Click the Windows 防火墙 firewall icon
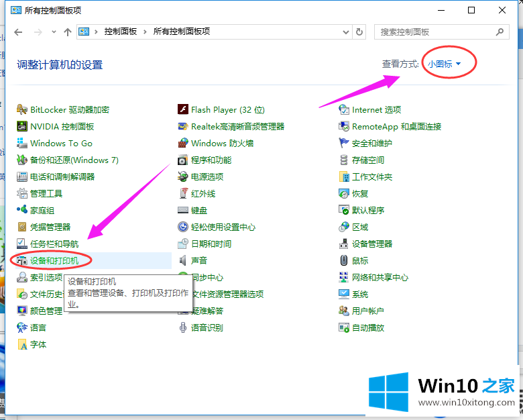 click(183, 143)
